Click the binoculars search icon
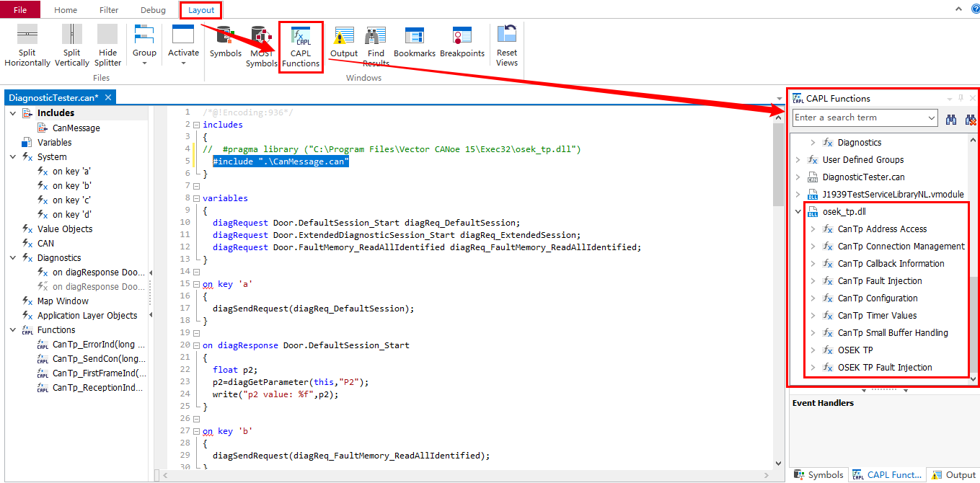The image size is (980, 483). [951, 119]
